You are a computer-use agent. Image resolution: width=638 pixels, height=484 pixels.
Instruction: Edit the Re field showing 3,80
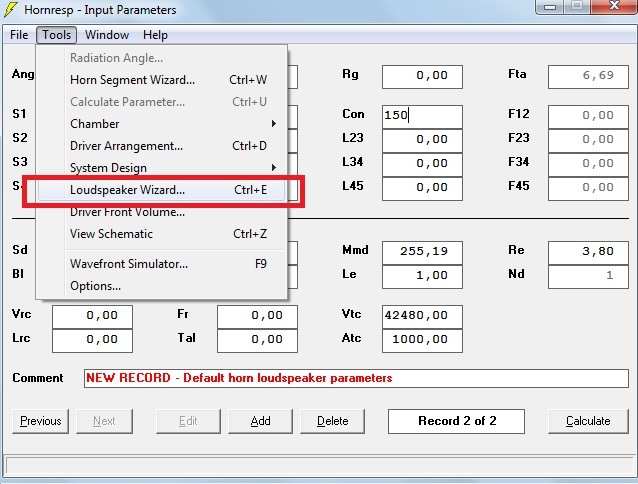click(588, 253)
